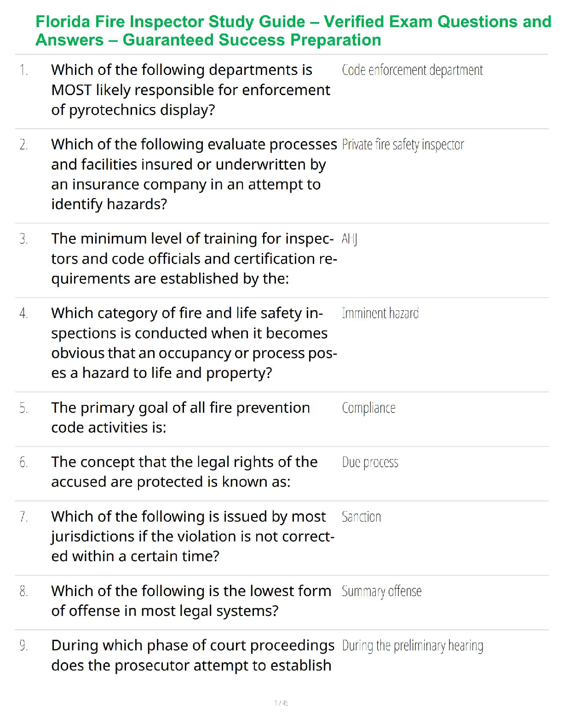Select the answer 'Summary offense'

click(x=381, y=591)
